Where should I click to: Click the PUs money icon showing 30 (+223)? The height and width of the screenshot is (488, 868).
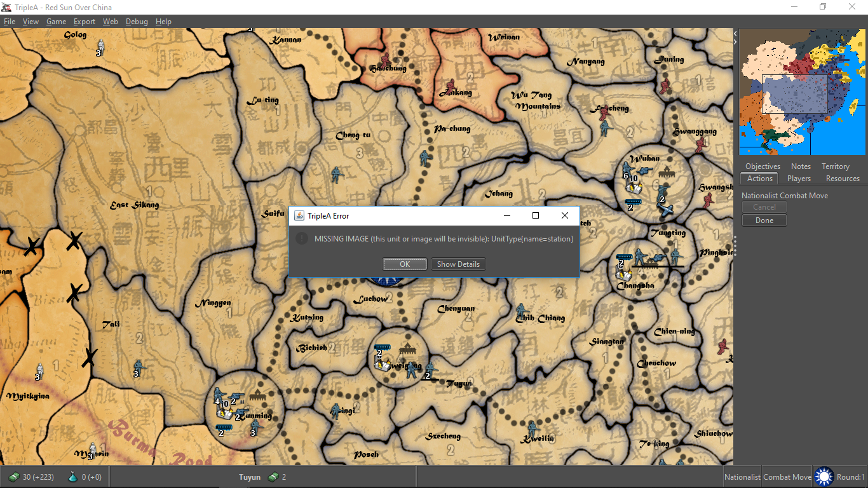tap(13, 477)
